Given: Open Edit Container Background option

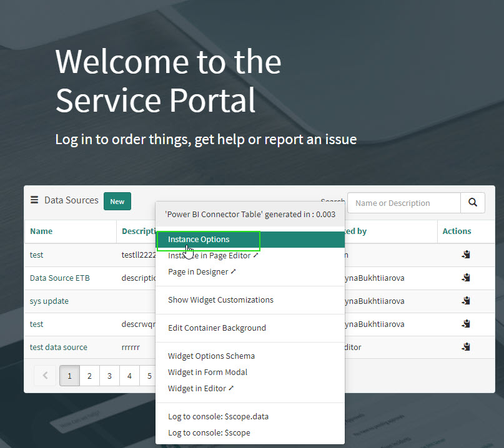Looking at the screenshot, I should click(x=217, y=328).
